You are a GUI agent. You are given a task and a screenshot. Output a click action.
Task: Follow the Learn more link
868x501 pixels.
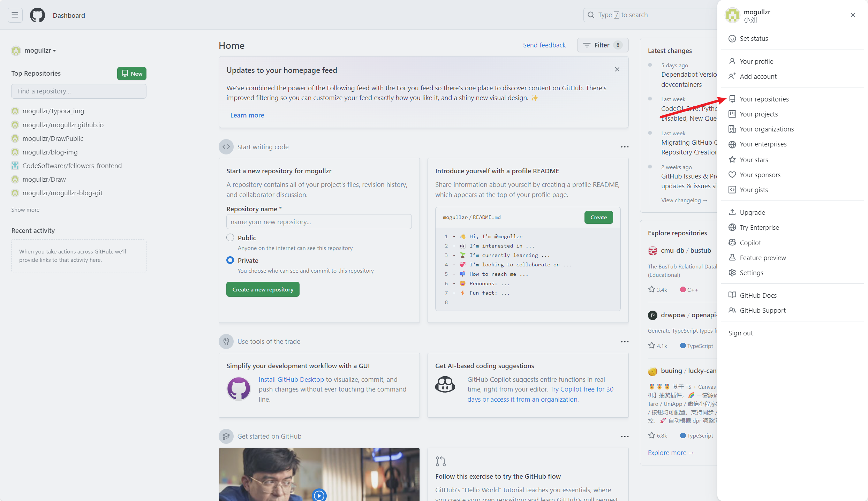247,115
